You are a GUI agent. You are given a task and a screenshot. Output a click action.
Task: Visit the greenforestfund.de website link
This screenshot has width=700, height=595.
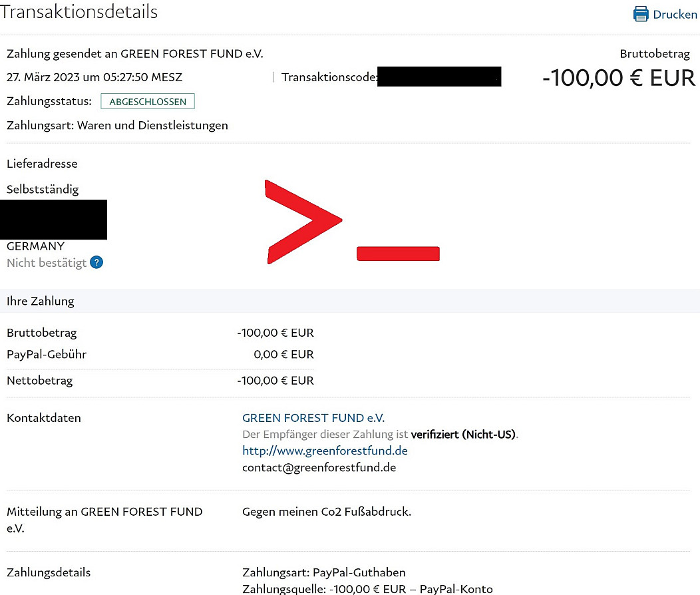tap(325, 451)
